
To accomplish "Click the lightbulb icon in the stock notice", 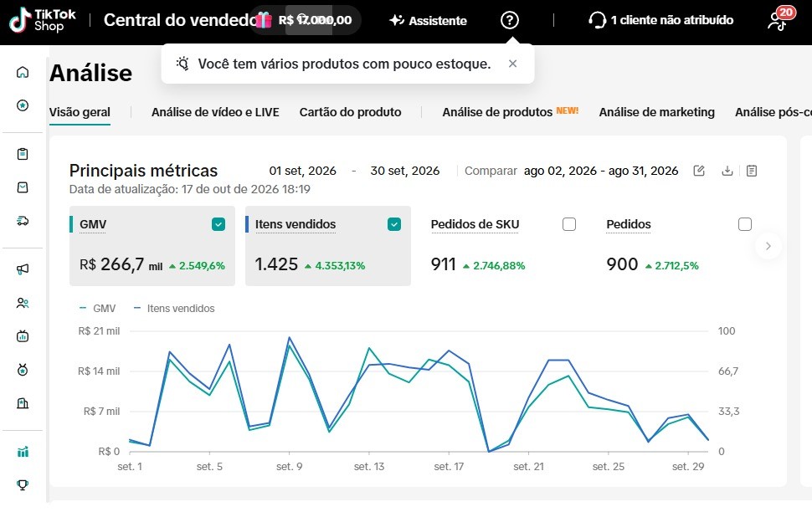I will coord(182,64).
